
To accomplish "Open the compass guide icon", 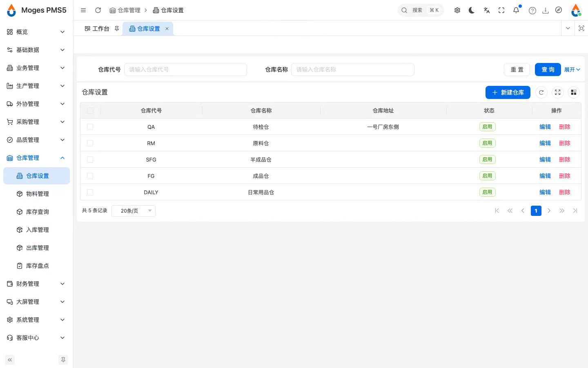I will (559, 10).
